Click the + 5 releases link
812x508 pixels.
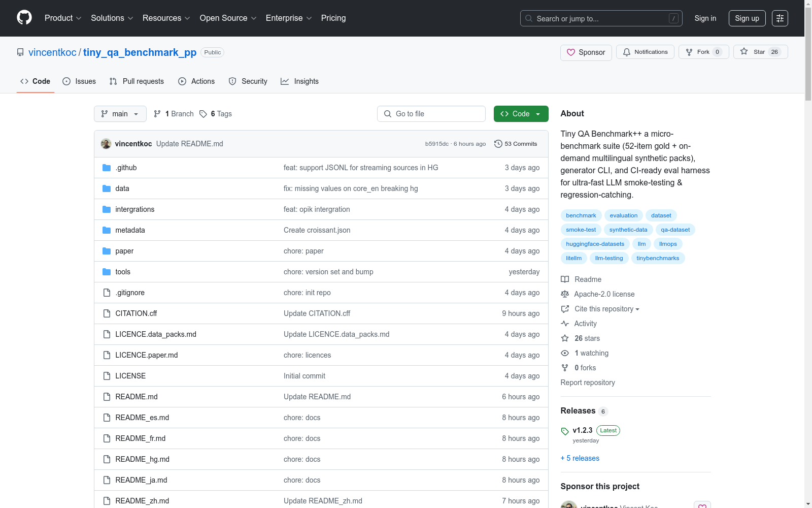coord(580,458)
